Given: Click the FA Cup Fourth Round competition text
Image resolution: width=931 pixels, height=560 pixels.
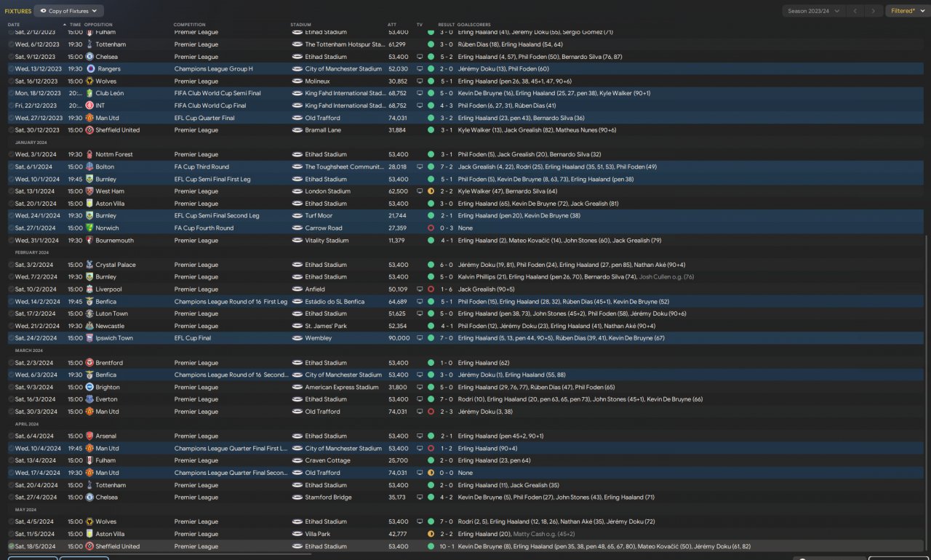Looking at the screenshot, I should 204,228.
